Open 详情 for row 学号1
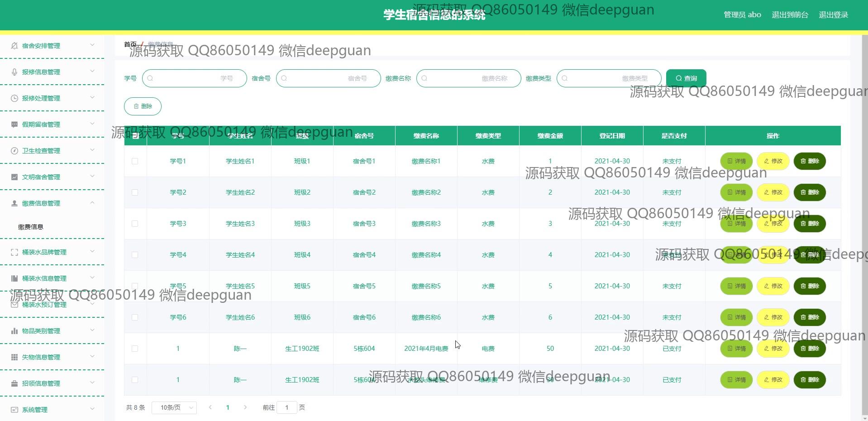The image size is (868, 421). tap(736, 161)
